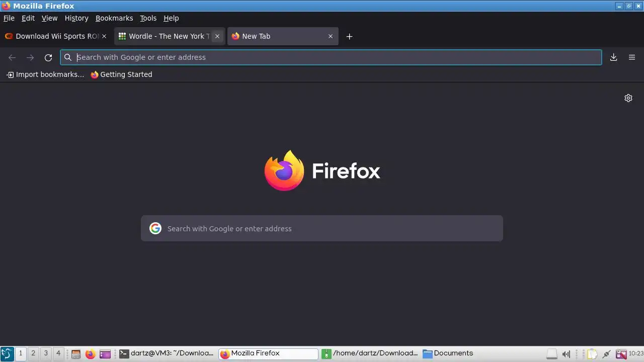This screenshot has width=644, height=362.
Task: Click the magnifier icon in address bar
Action: pyautogui.click(x=68, y=57)
